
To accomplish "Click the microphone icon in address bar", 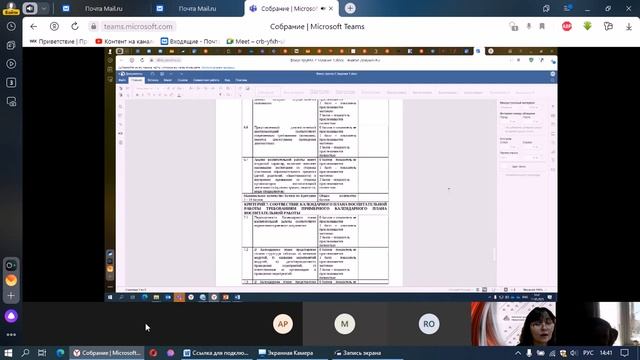I will pyautogui.click(x=529, y=27).
